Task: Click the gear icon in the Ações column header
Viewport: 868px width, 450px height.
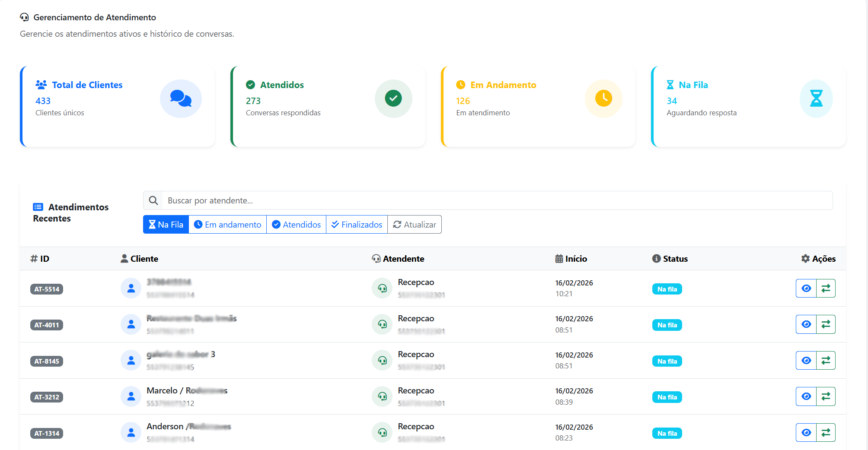Action: tap(806, 258)
